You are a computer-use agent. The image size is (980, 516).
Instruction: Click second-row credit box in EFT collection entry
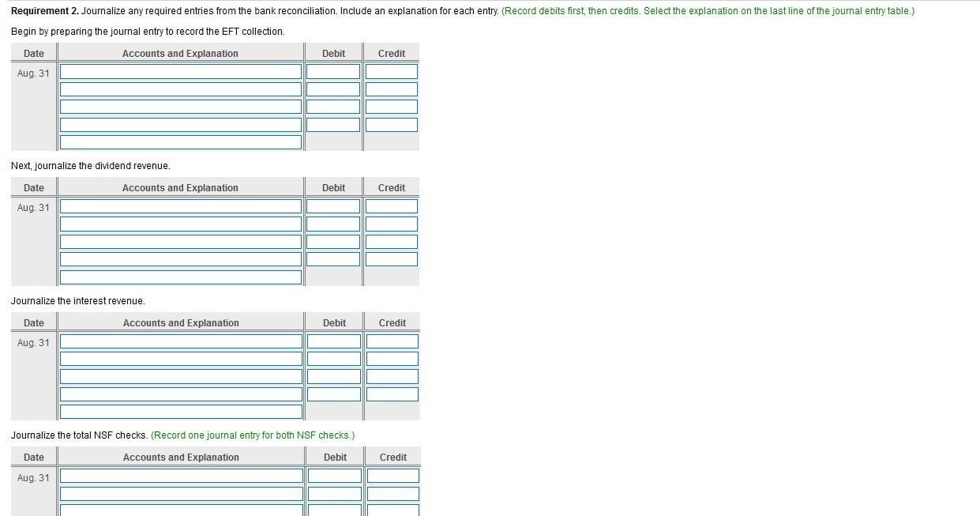click(x=392, y=89)
